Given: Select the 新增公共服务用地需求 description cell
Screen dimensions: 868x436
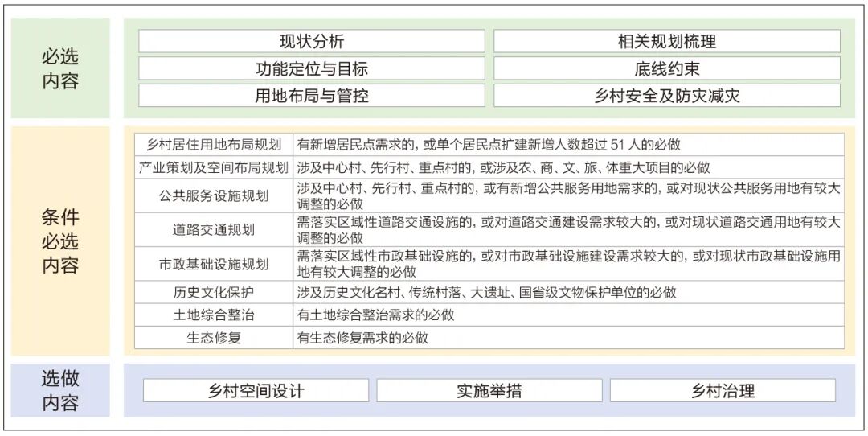Looking at the screenshot, I should tap(568, 195).
